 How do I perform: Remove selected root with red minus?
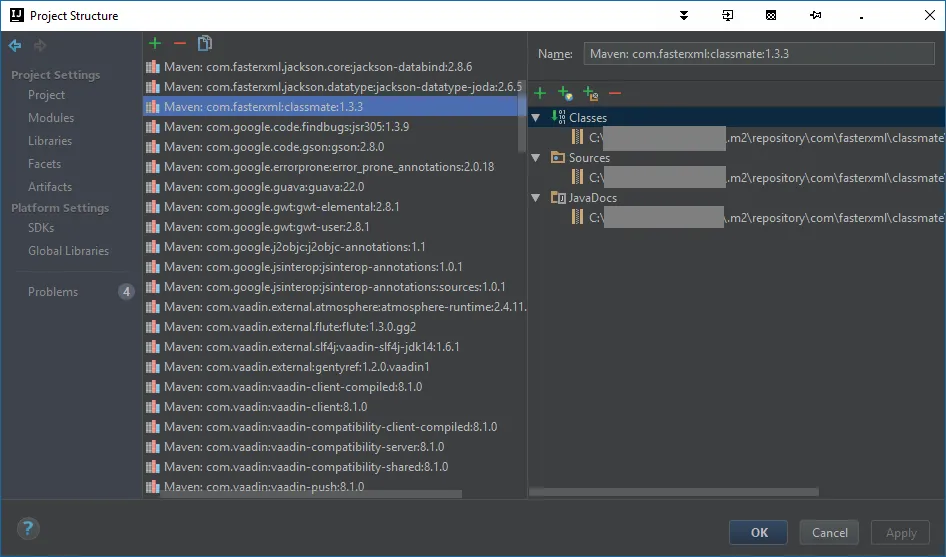coord(615,93)
